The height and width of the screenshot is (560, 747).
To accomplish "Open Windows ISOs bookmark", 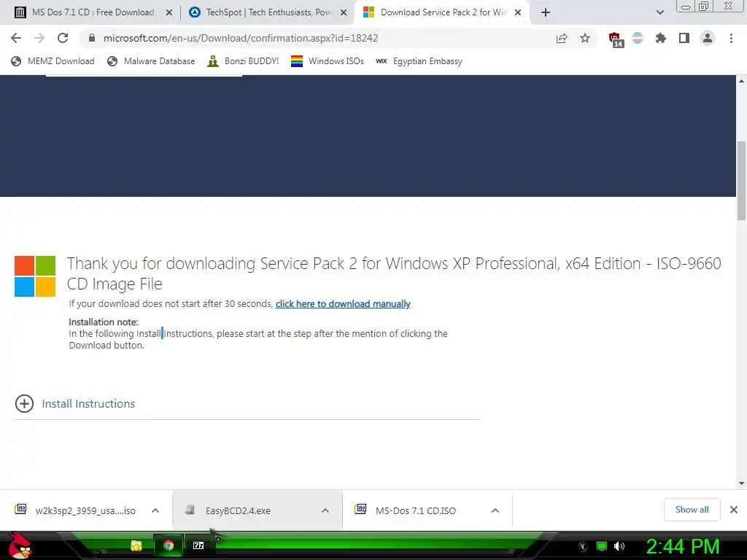I will tap(328, 61).
